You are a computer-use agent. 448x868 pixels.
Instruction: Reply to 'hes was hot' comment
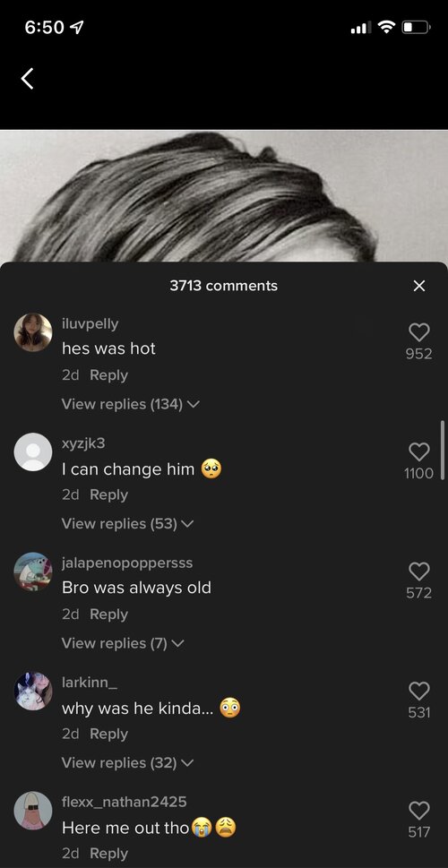coord(108,374)
